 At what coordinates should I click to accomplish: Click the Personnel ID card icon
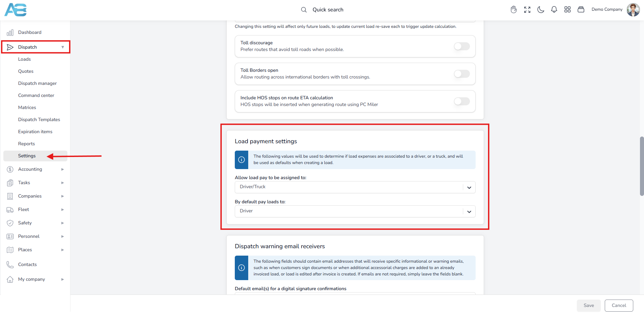coord(10,236)
